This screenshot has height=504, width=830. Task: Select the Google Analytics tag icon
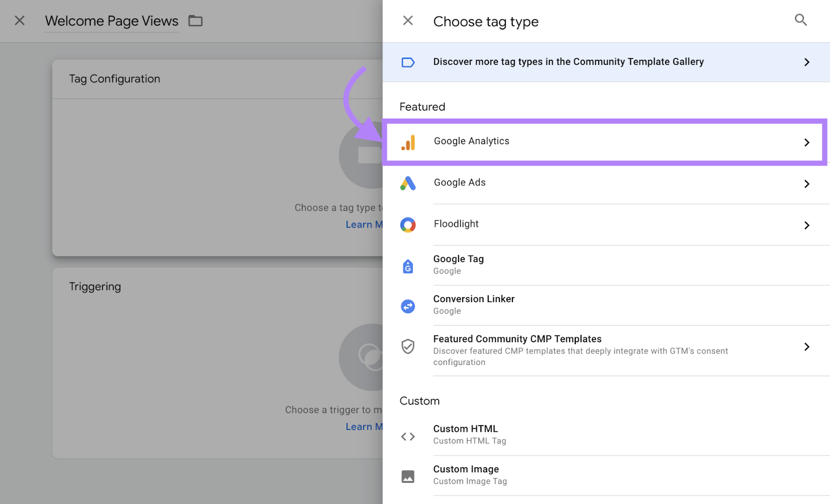coord(408,141)
